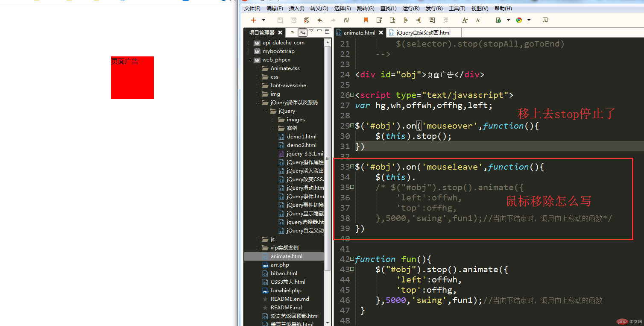Click the Undo arrow in toolbar

click(320, 20)
